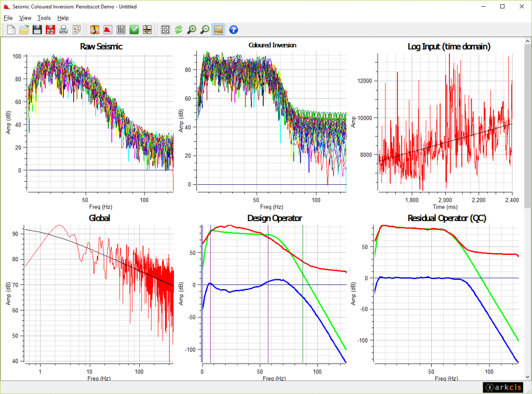This screenshot has width=532, height=394.
Task: Toggle the layered log display view
Action: click(x=218, y=30)
